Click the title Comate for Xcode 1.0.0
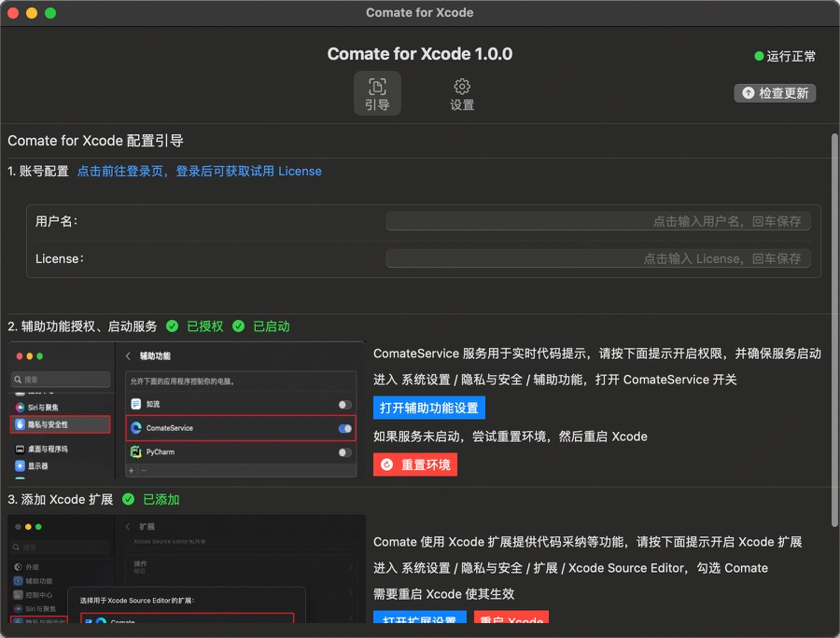The width and height of the screenshot is (840, 638). click(x=420, y=54)
